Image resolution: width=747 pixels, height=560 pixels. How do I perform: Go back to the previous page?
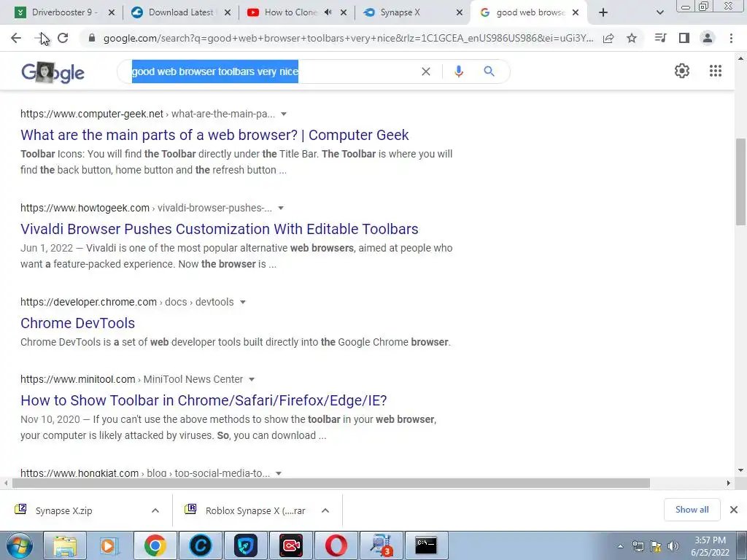coord(16,38)
